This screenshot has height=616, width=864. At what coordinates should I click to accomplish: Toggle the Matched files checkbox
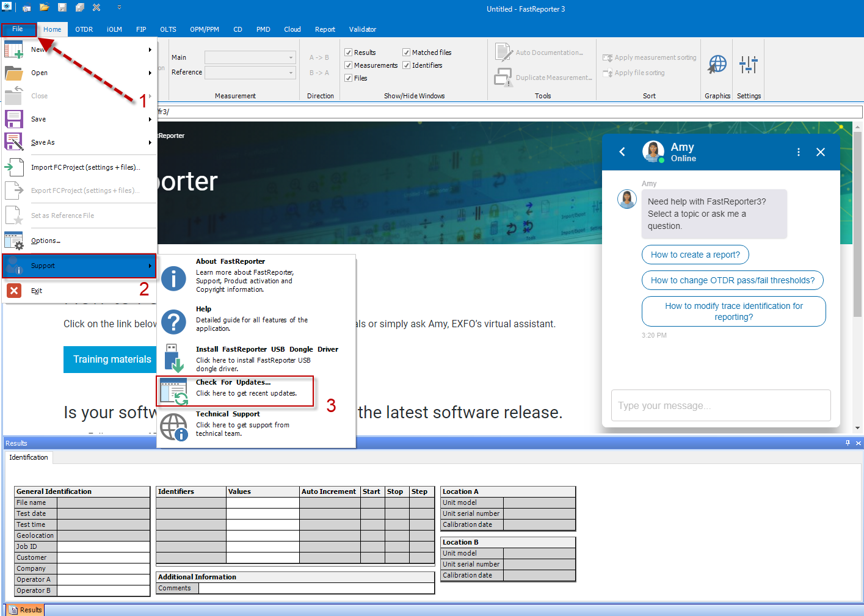(x=407, y=53)
